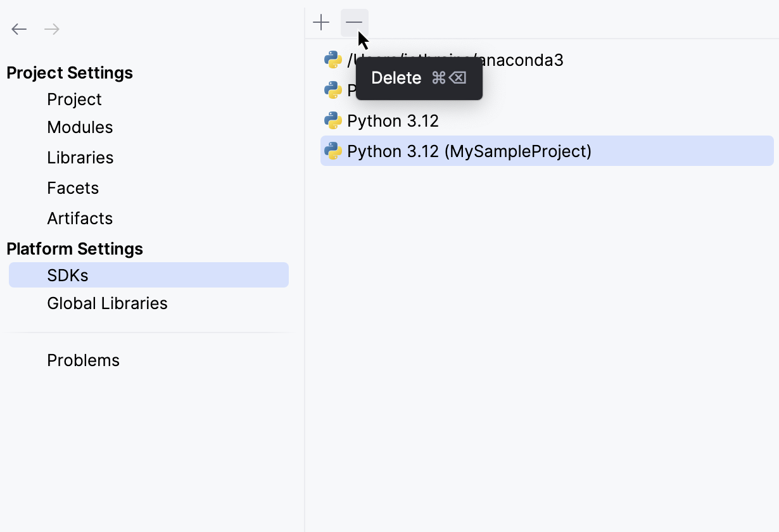This screenshot has width=779, height=532.
Task: Select Global Libraries in the sidebar
Action: (x=107, y=303)
